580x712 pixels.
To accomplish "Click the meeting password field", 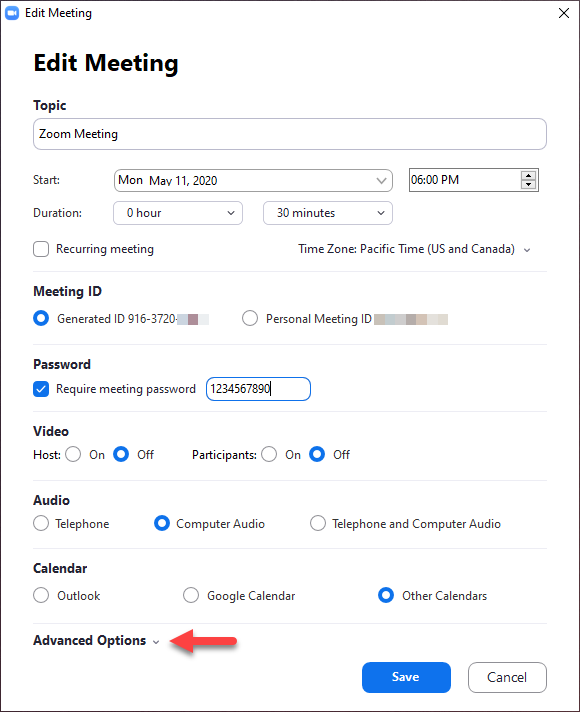I will click(258, 389).
